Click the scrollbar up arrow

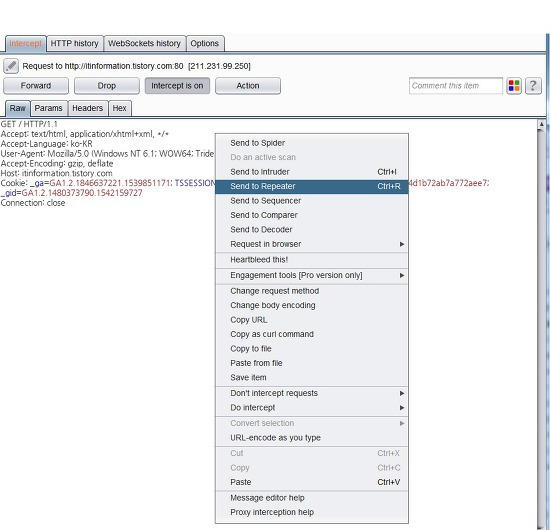pos(542,124)
